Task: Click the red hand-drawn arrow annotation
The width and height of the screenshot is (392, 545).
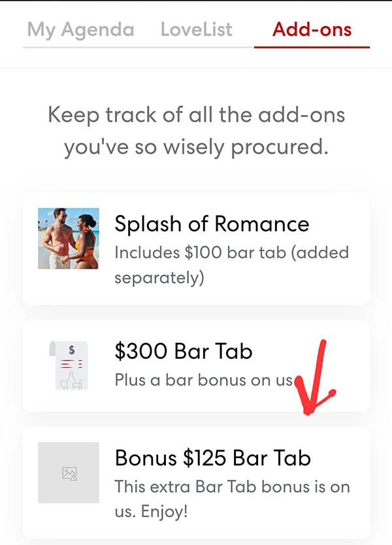Action: [x=314, y=378]
